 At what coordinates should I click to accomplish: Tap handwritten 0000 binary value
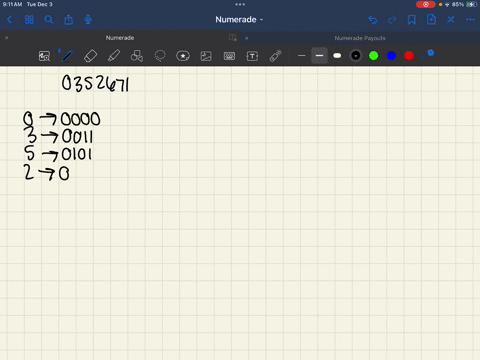click(x=80, y=119)
